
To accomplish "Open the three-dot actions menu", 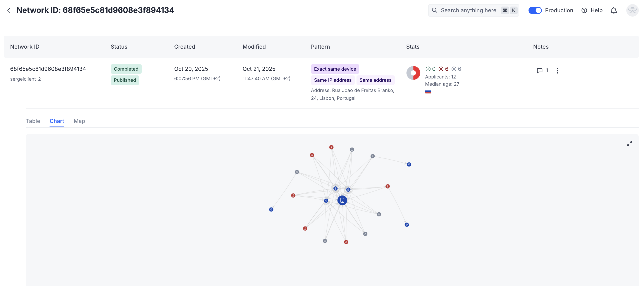I will pos(557,71).
